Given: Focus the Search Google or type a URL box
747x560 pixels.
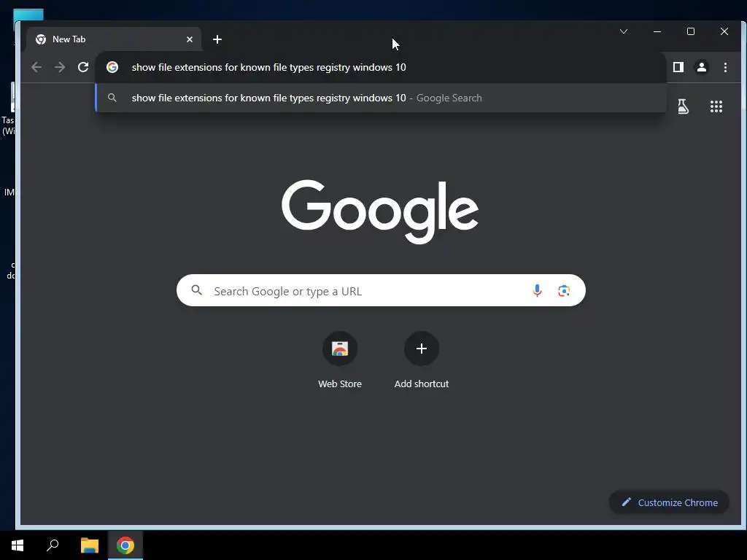Looking at the screenshot, I should [381, 290].
